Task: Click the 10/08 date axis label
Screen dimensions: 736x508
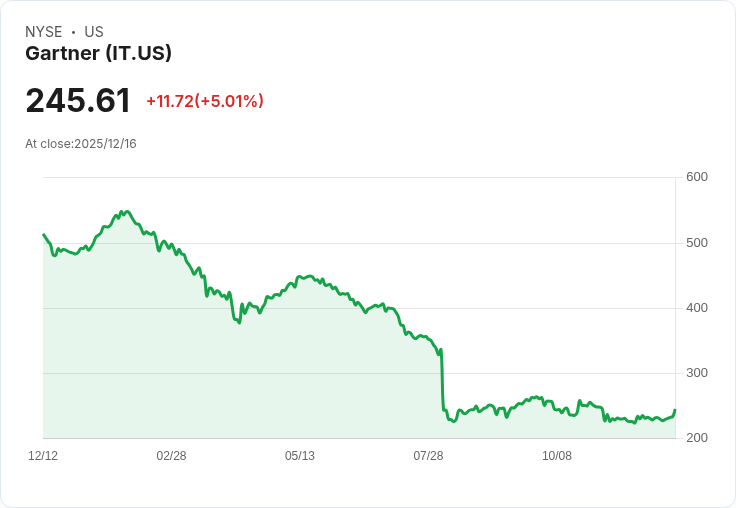Action: pyautogui.click(x=557, y=455)
